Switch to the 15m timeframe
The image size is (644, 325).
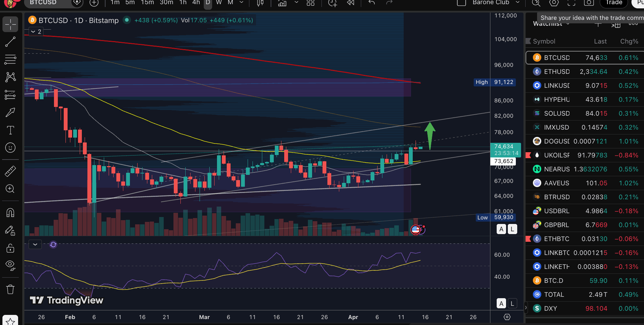[147, 2]
